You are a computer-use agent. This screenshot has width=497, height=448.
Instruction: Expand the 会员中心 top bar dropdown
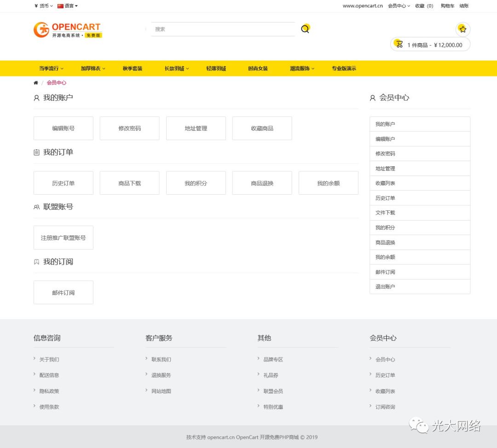(399, 6)
